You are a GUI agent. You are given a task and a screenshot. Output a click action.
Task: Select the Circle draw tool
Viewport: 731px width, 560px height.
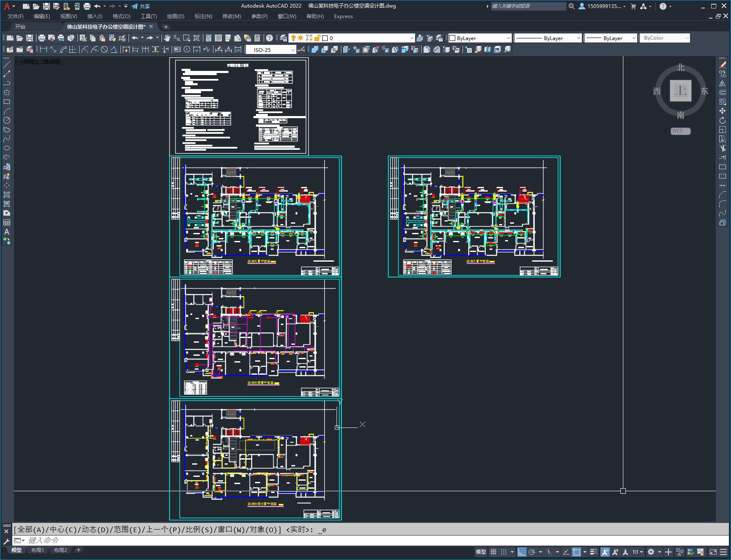coord(7,120)
